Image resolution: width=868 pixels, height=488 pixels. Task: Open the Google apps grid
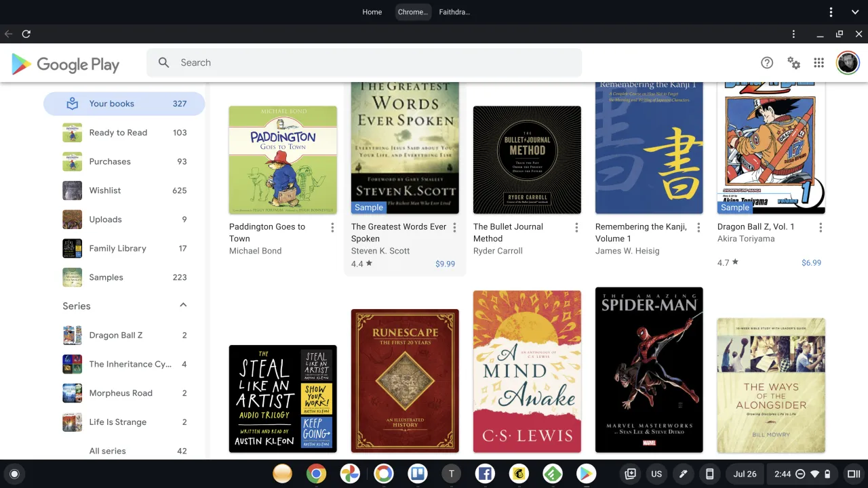tap(818, 62)
